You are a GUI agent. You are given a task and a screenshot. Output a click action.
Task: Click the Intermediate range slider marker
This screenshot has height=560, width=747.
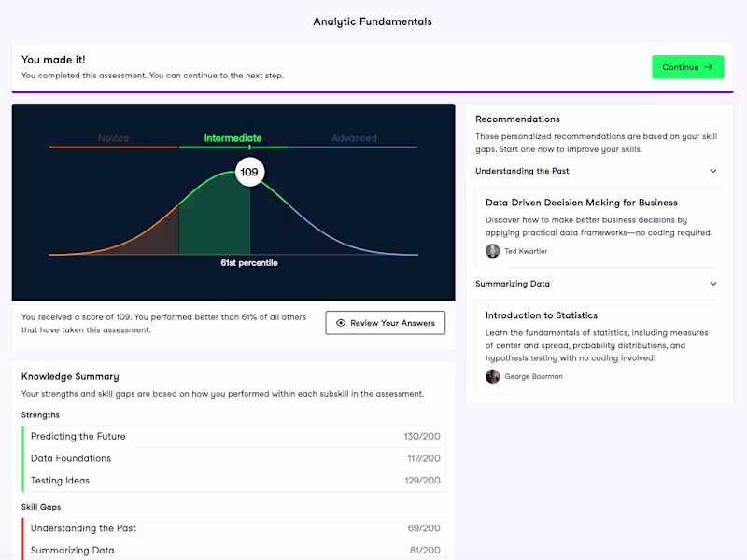(249, 147)
